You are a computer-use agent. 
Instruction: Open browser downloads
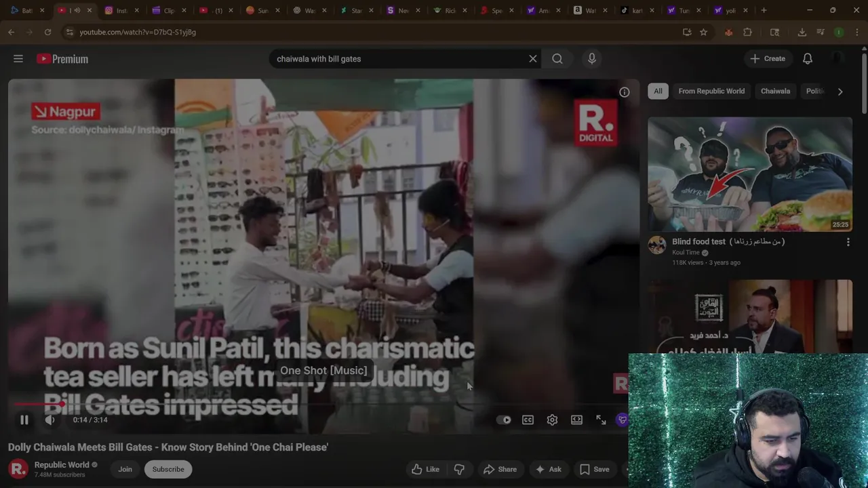(x=802, y=32)
